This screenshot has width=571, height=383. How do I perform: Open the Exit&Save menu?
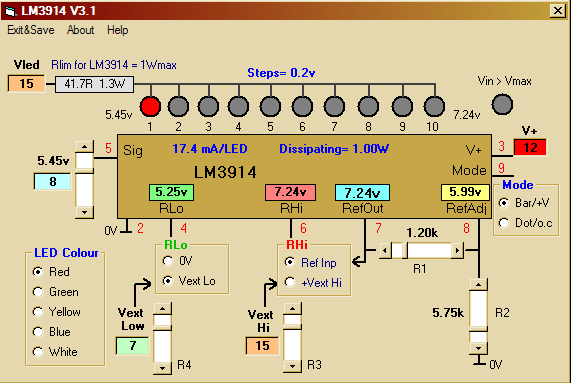tap(31, 30)
